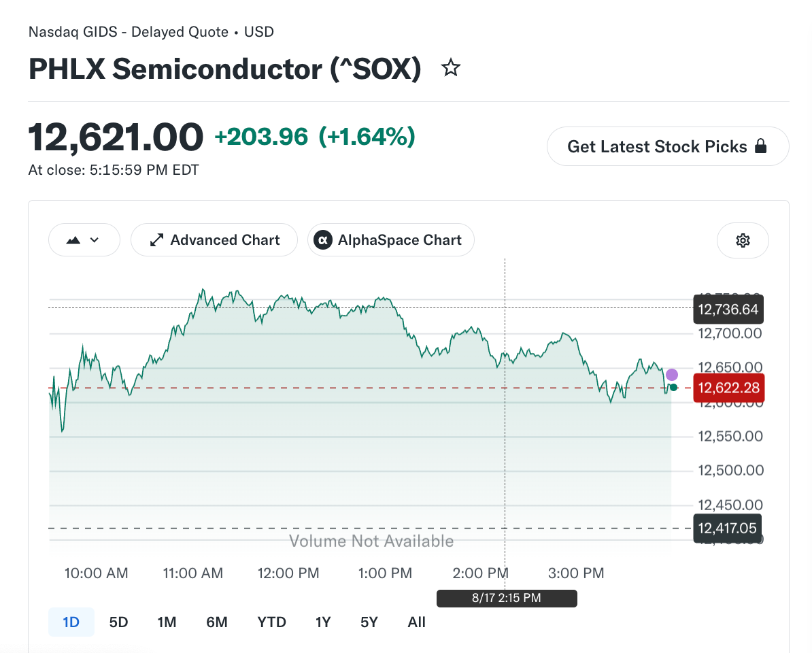Click the AlphaSpace alpha logo icon
This screenshot has width=812, height=653.
323,239
